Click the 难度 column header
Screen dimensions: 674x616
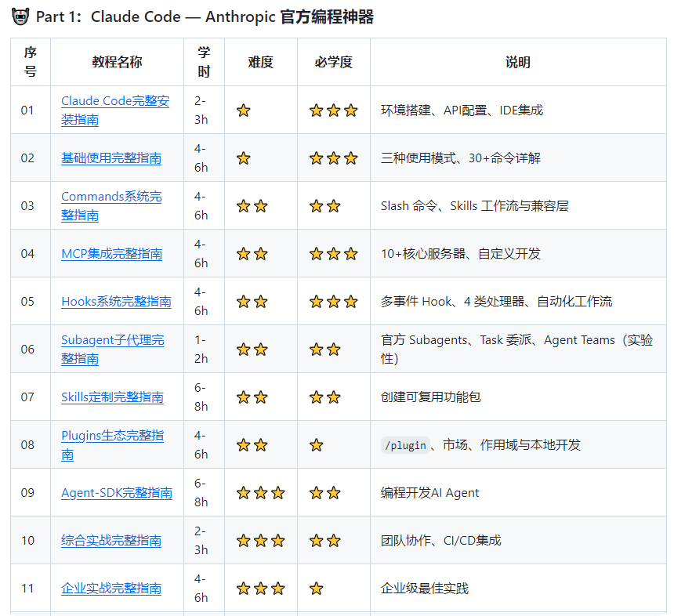[260, 62]
